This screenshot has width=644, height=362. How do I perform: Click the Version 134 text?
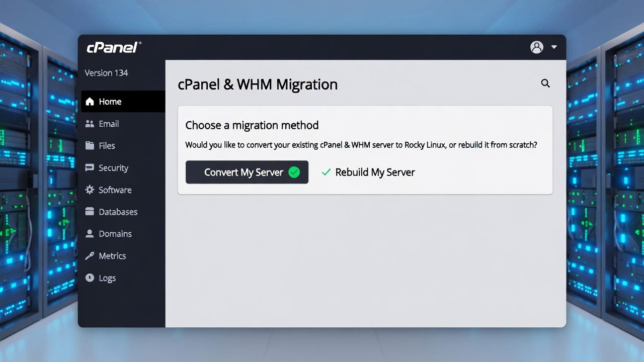(x=106, y=73)
